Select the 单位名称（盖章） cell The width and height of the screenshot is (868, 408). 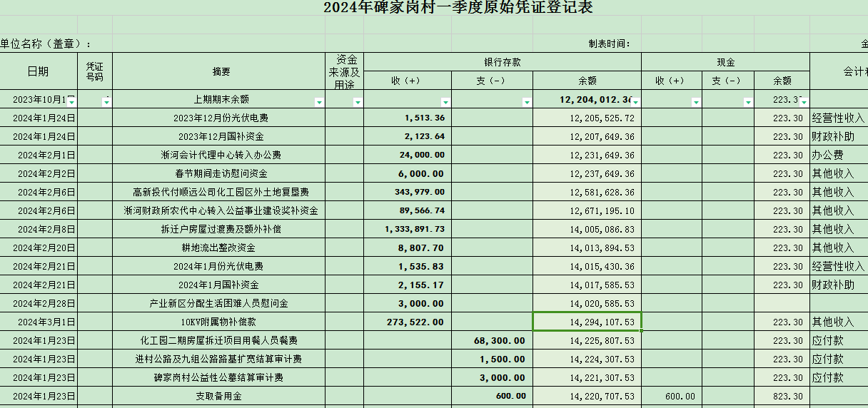(46, 44)
